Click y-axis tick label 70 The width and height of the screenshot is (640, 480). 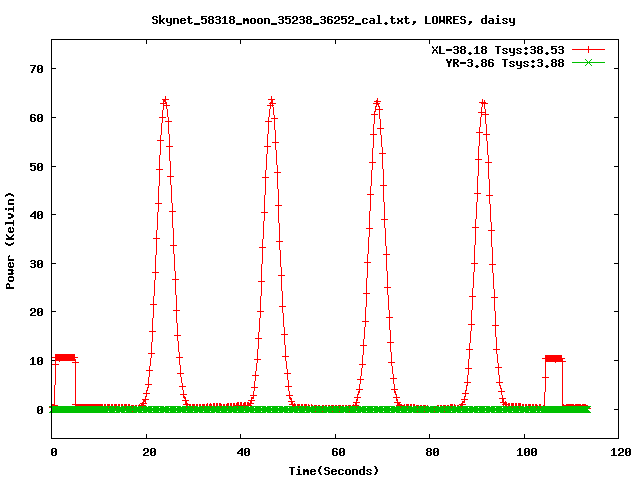pyautogui.click(x=36, y=69)
